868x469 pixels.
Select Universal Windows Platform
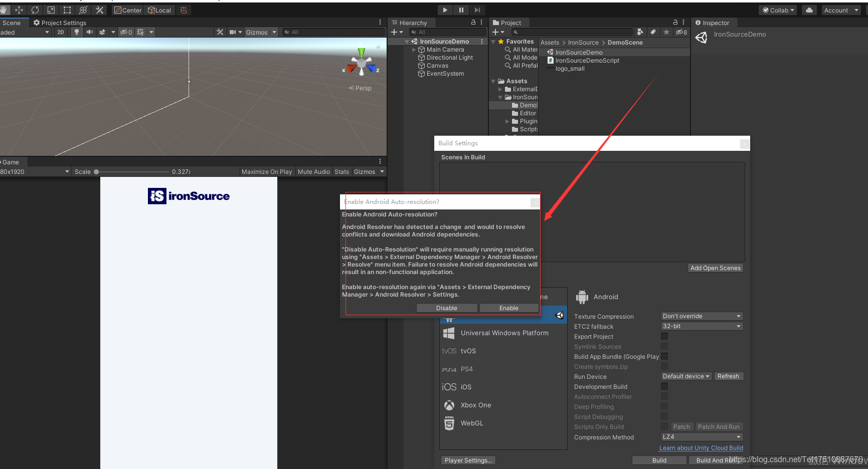tap(503, 333)
